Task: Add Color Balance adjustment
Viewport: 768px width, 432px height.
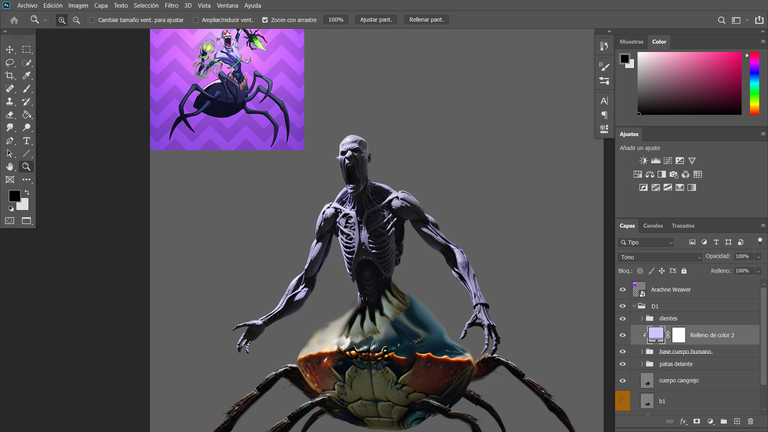Action: [x=649, y=174]
